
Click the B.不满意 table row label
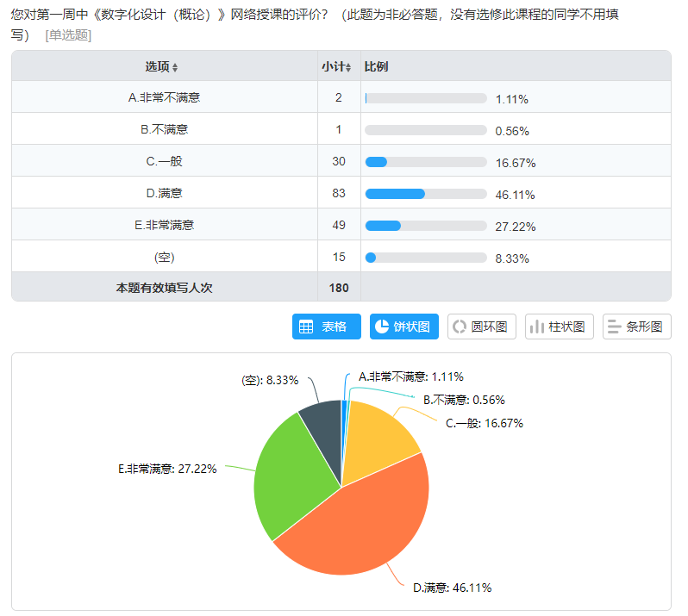pyautogui.click(x=164, y=130)
